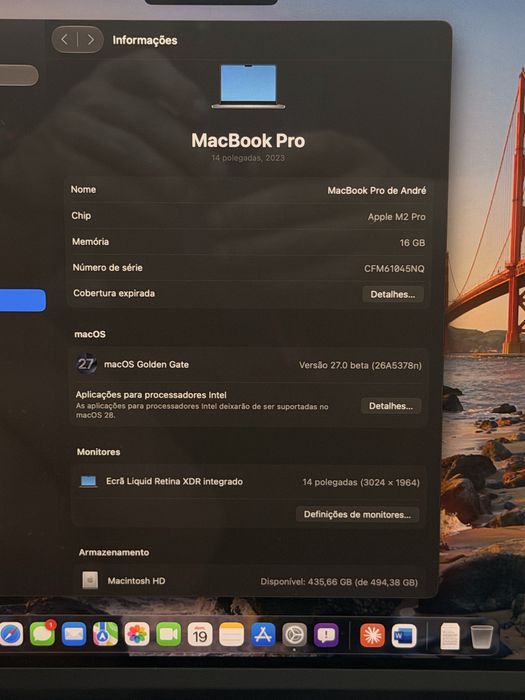Click the macOS Golden Gate label
The width and height of the screenshot is (525, 700).
(146, 364)
